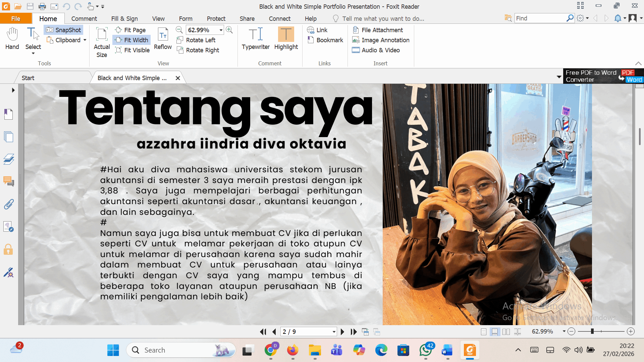Click in the Find search field
Viewport: 644px width, 362px height.
coord(540,18)
